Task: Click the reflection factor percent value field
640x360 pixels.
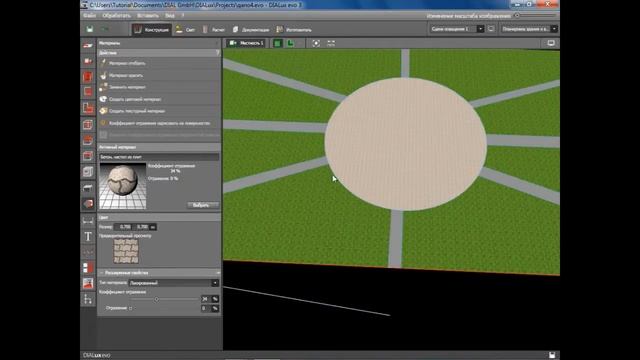Action: click(x=205, y=299)
